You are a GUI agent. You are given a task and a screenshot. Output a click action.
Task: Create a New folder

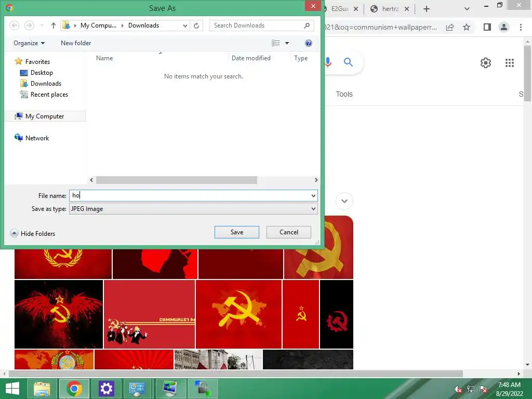[76, 43]
